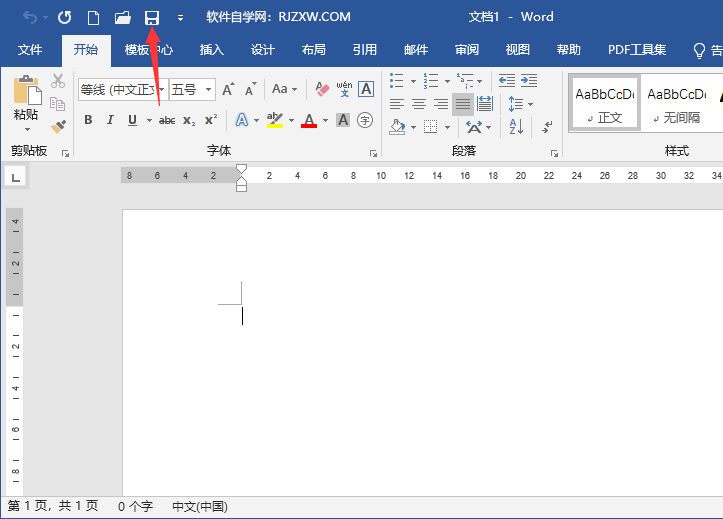Toggle Underline formatting
The image size is (723, 519).
pyautogui.click(x=132, y=120)
